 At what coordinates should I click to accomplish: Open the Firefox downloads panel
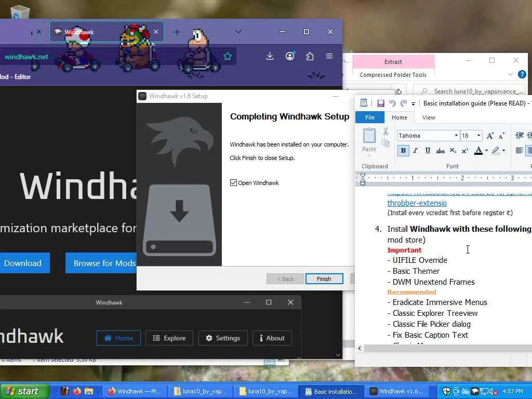tap(270, 56)
